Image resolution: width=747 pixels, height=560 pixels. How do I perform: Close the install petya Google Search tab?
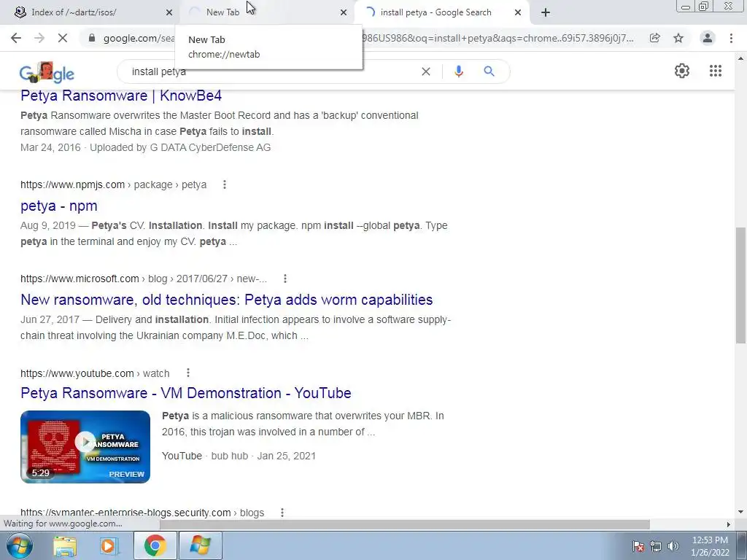pos(518,12)
